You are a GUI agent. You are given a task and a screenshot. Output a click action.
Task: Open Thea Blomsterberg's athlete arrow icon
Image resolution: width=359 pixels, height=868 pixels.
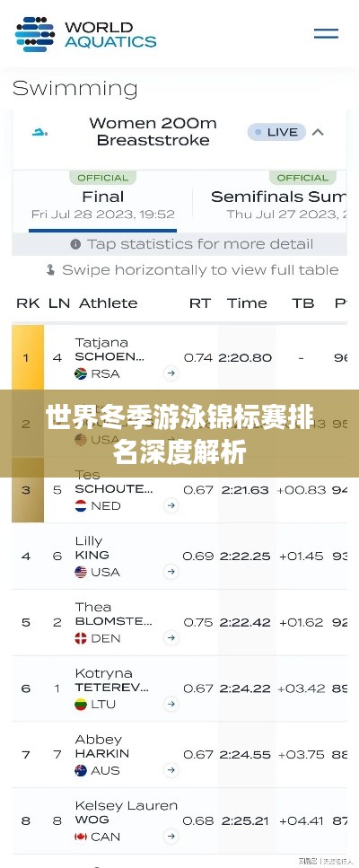pyautogui.click(x=171, y=638)
